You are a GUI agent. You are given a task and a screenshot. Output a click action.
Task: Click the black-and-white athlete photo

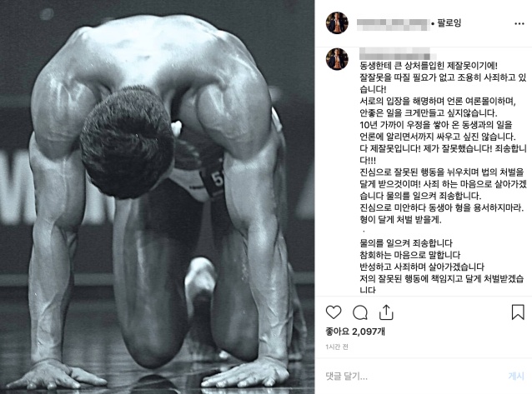point(157,197)
